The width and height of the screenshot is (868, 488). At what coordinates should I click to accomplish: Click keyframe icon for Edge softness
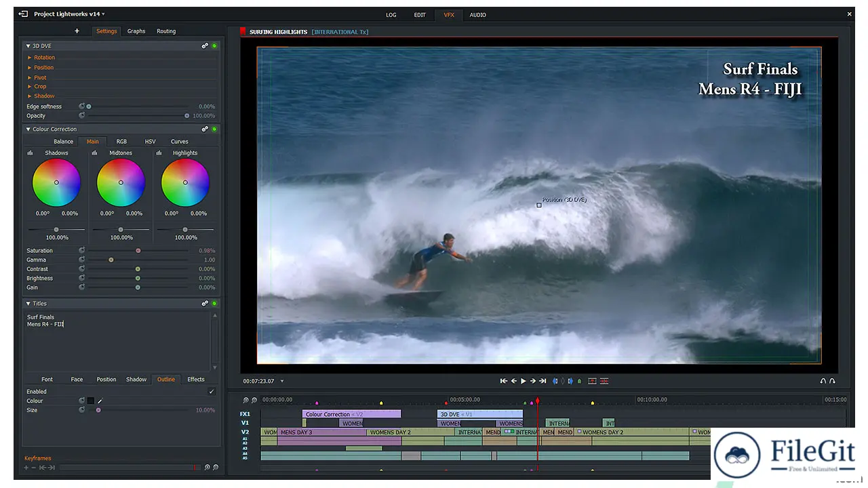[82, 106]
